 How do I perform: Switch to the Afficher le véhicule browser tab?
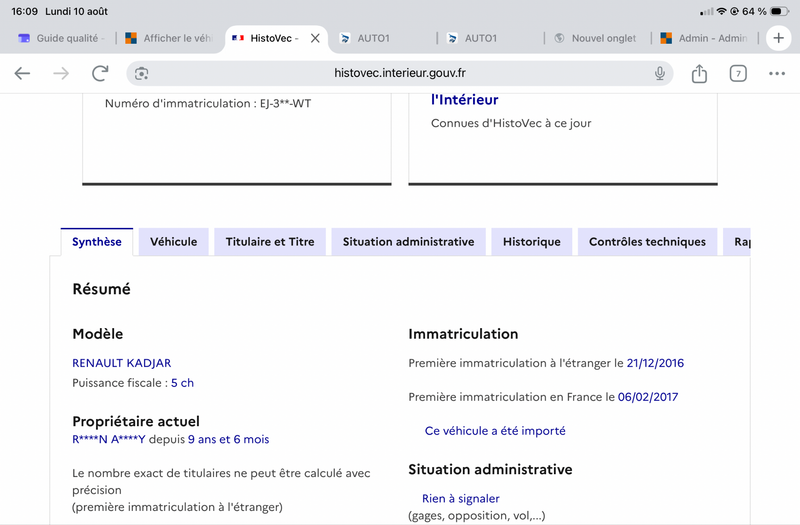(171, 38)
